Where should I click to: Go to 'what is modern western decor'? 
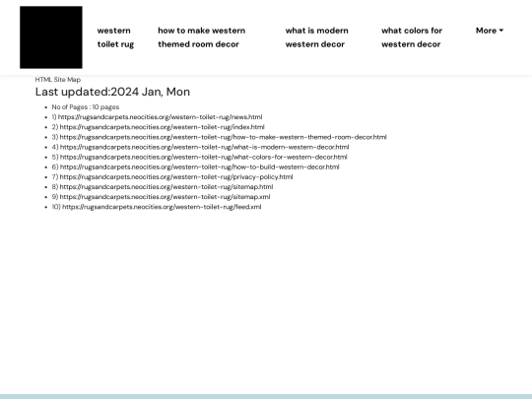tap(316, 37)
